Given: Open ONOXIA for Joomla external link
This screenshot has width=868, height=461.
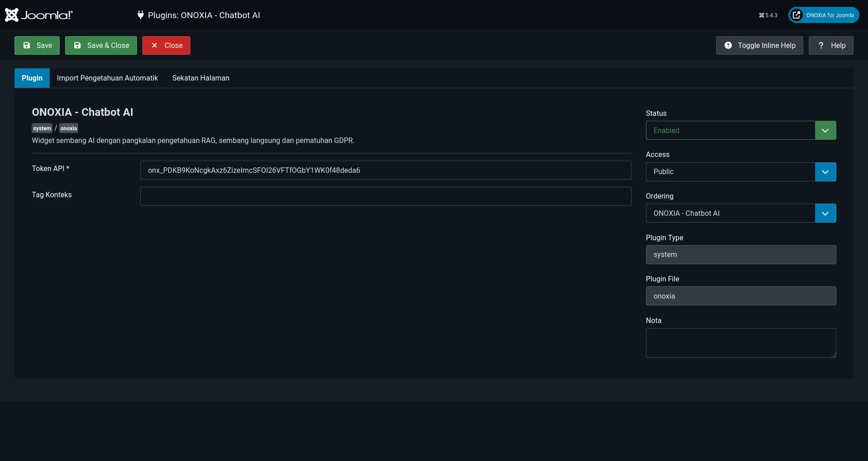Looking at the screenshot, I should [x=824, y=15].
